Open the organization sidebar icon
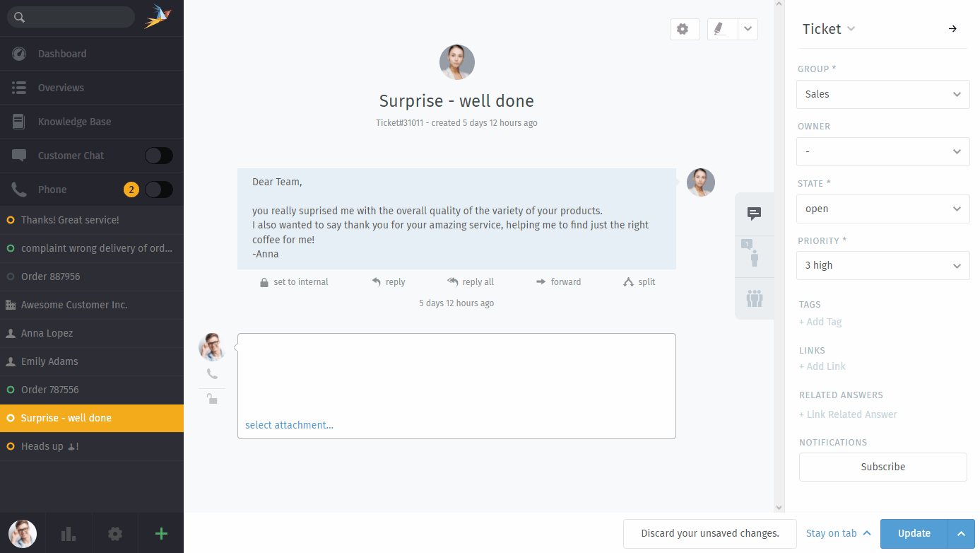The height and width of the screenshot is (553, 980). point(754,298)
